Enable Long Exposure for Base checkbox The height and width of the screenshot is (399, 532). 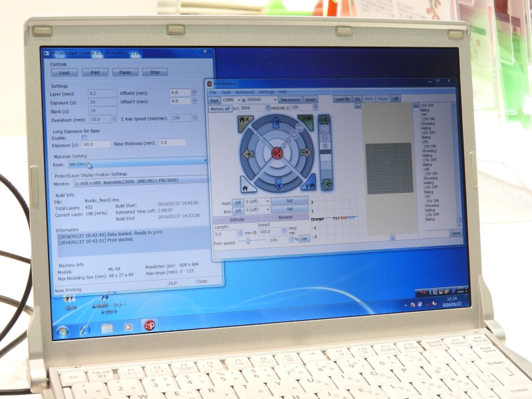pos(84,137)
